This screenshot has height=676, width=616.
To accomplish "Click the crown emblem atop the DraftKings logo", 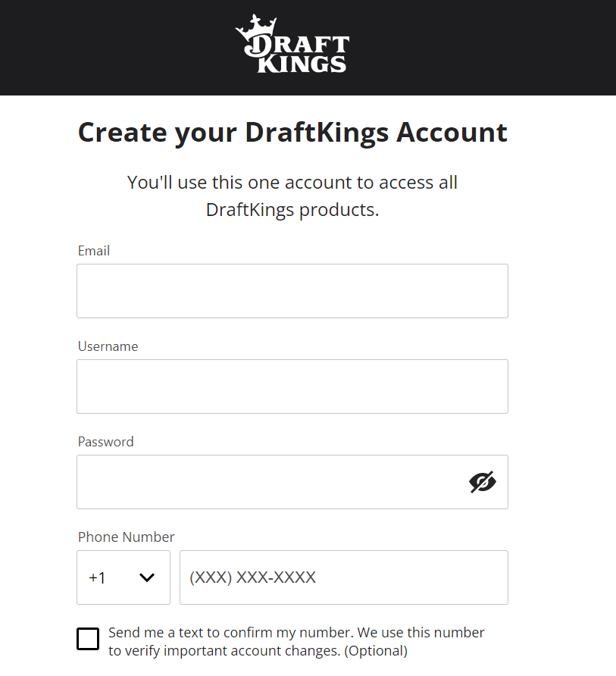I will tap(256, 27).
